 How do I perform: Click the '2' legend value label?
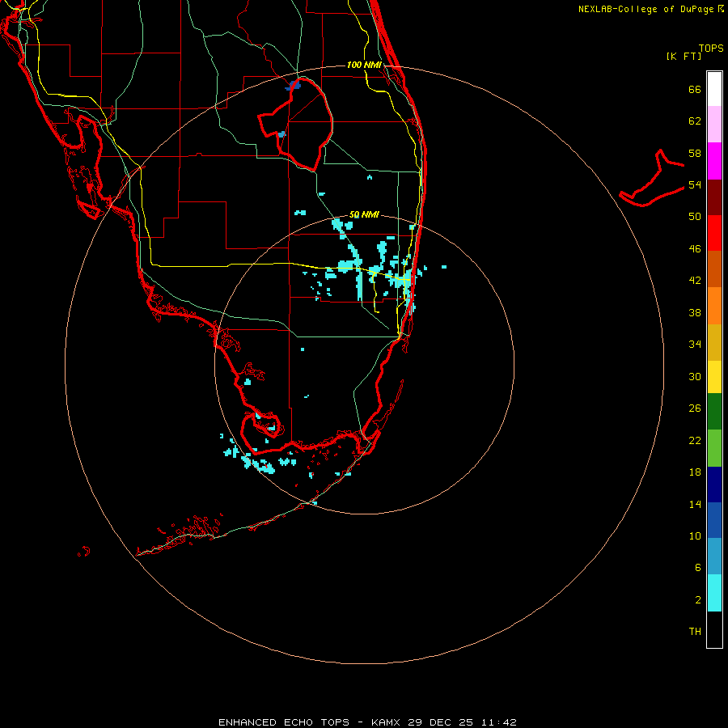coord(698,599)
